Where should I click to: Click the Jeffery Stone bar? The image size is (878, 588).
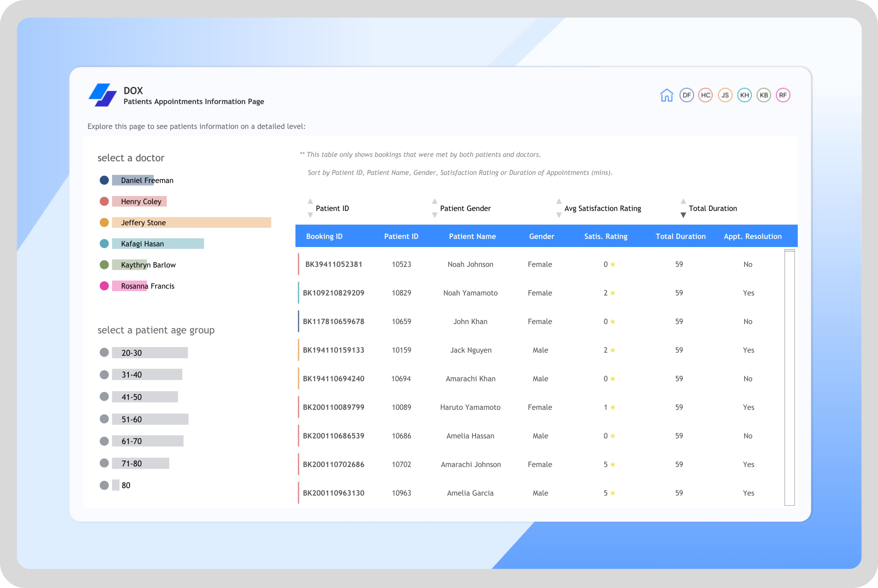191,223
